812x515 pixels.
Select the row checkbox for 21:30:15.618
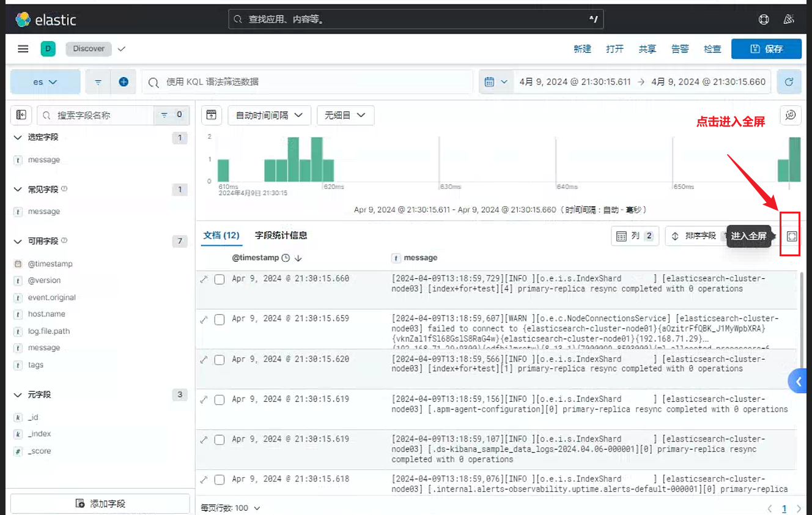(220, 480)
